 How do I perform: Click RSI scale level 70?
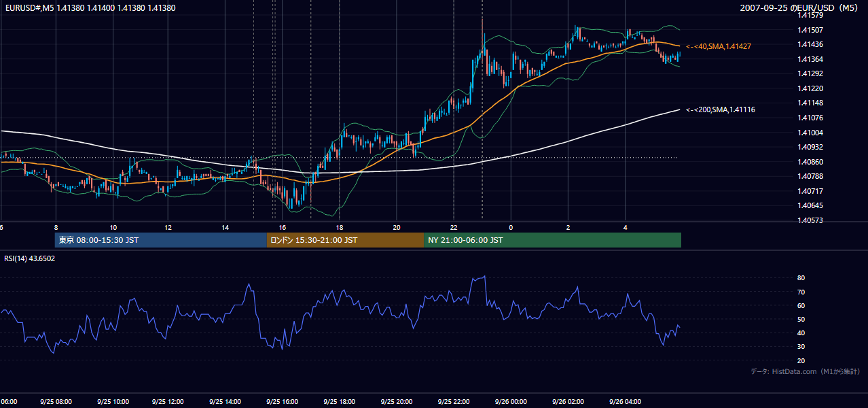(x=801, y=292)
